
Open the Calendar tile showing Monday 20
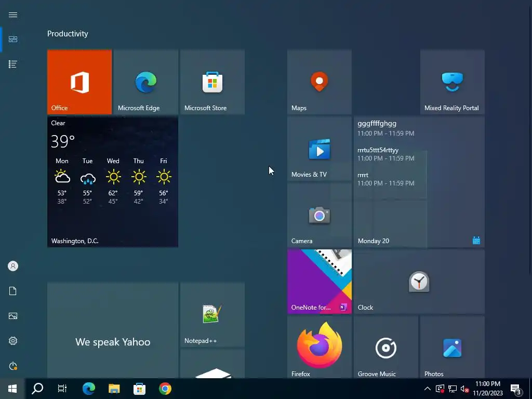tap(419, 181)
